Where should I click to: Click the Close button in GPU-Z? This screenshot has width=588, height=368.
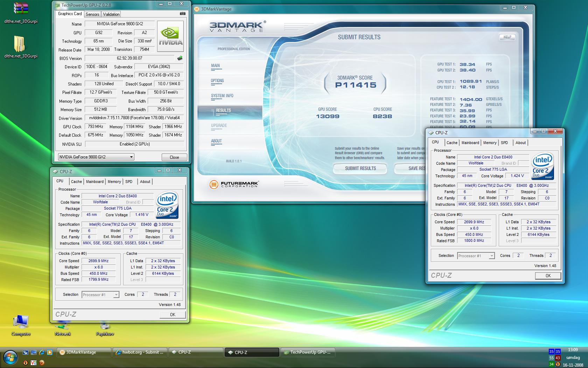(174, 157)
